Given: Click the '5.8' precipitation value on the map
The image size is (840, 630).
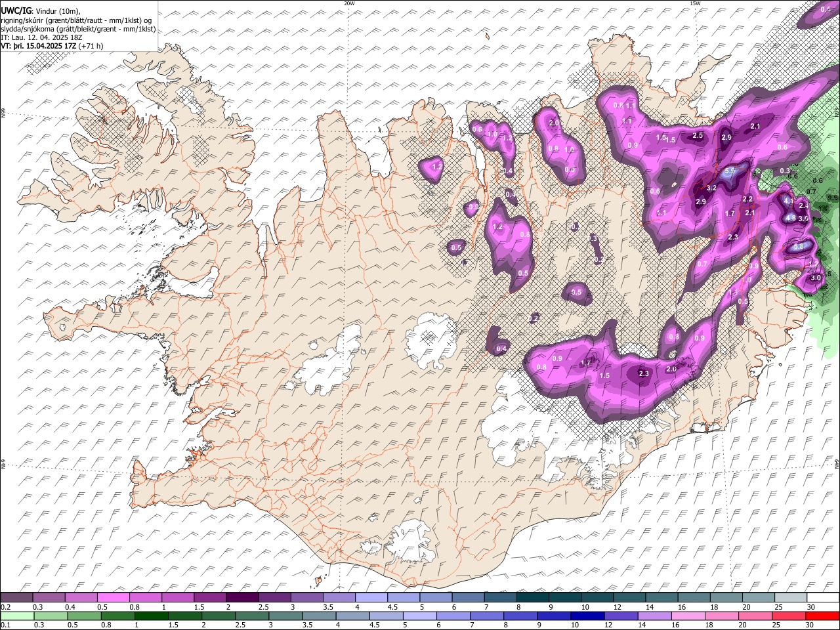Looking at the screenshot, I should [x=799, y=247].
